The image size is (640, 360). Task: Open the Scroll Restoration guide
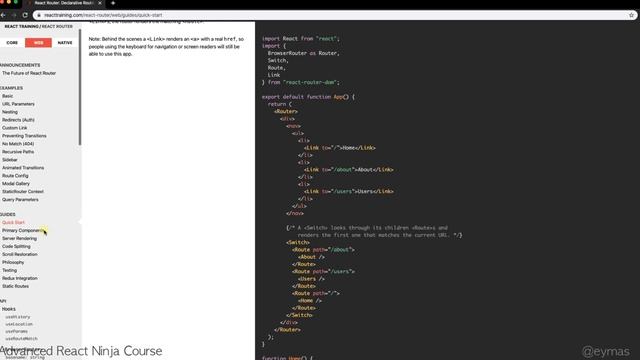pos(20,254)
